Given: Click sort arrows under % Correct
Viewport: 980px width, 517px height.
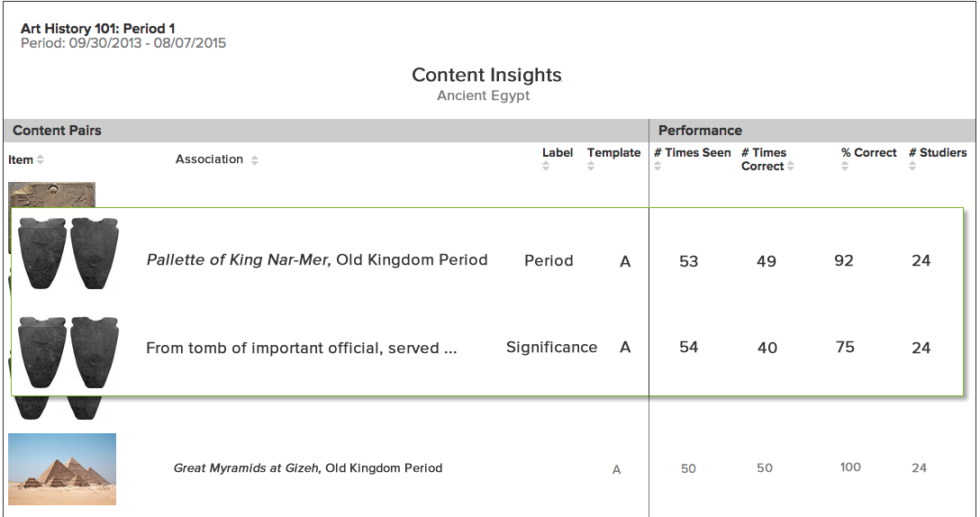Looking at the screenshot, I should tap(845, 167).
